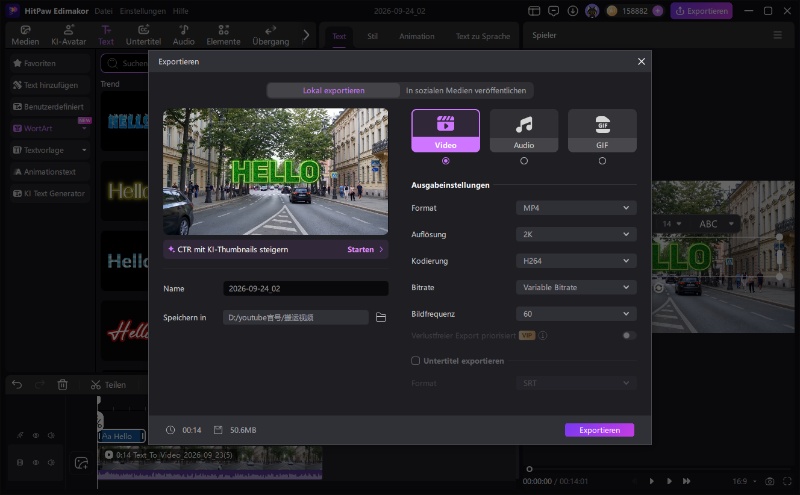
Task: Choose the GIF radio button
Action: coord(602,161)
